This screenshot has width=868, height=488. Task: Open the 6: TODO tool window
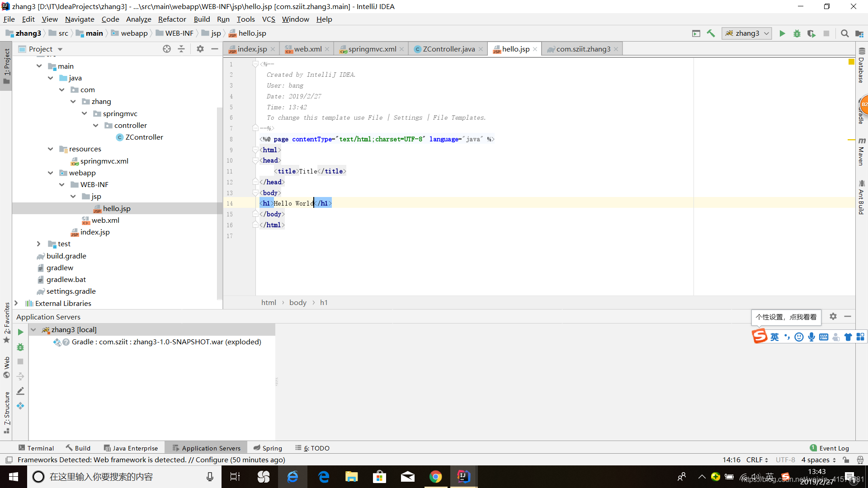312,448
